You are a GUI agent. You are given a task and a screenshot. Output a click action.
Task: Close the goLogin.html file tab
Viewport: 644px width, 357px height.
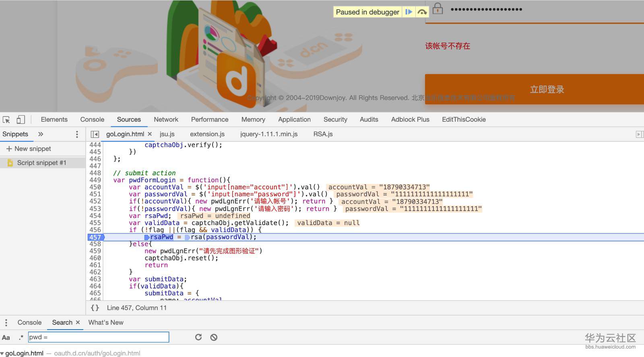[x=150, y=134]
